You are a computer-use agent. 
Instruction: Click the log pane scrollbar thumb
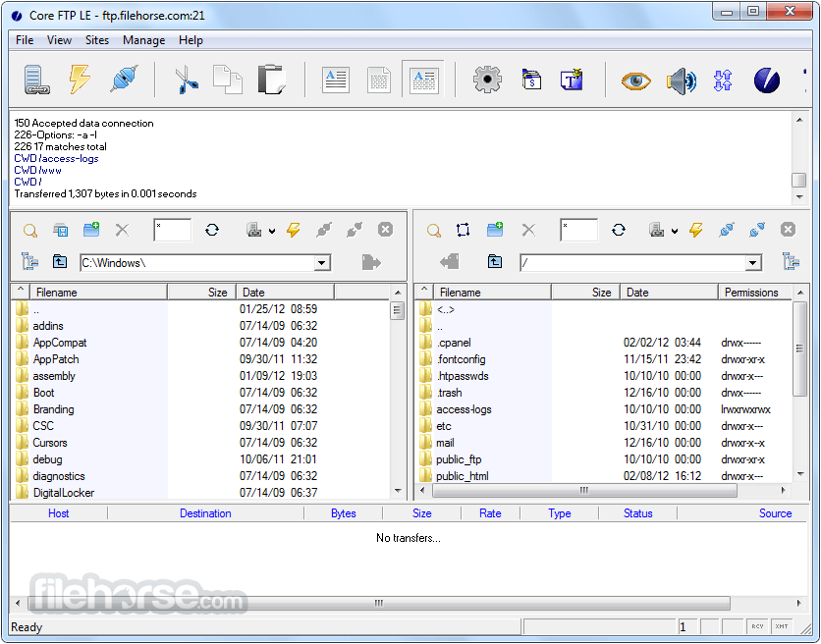click(799, 180)
